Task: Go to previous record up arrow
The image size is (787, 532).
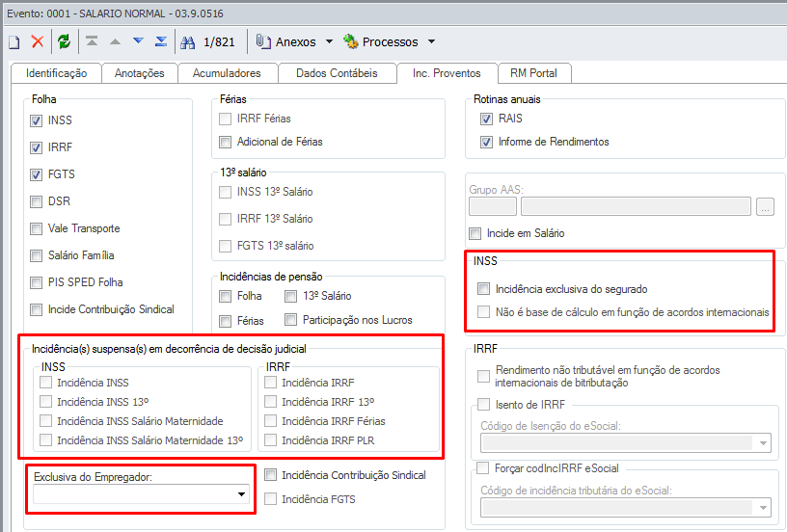Action: tap(115, 41)
